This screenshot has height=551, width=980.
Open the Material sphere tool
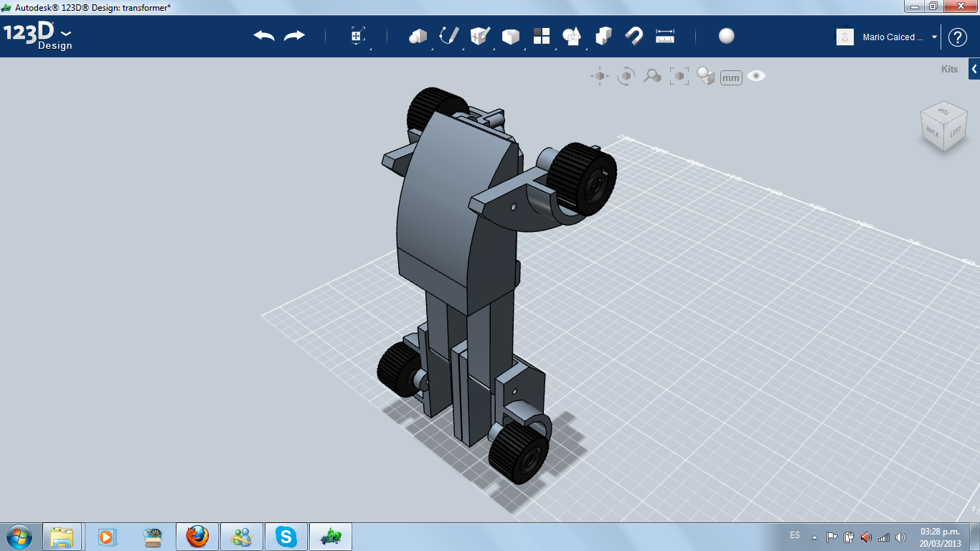(x=727, y=36)
